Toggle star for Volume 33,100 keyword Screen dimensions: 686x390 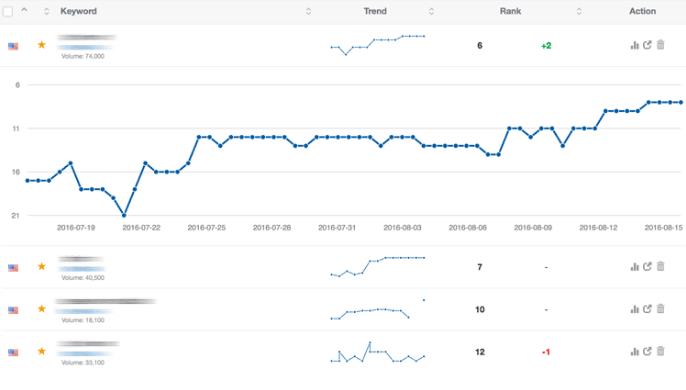(42, 351)
